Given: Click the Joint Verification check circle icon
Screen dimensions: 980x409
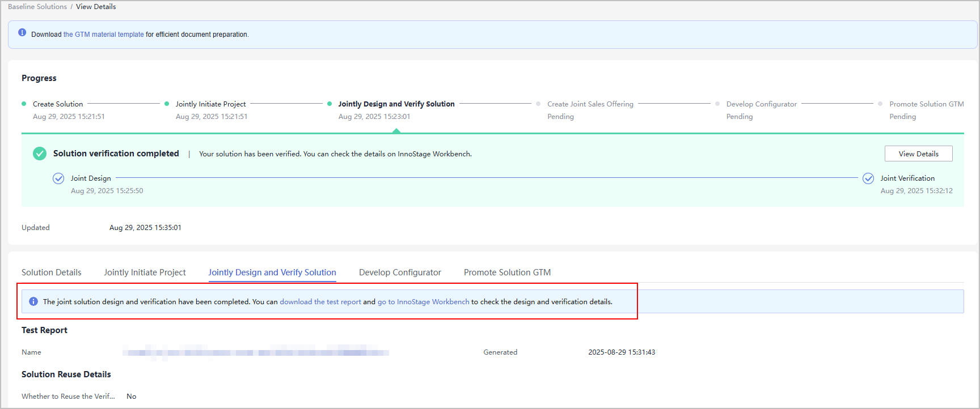Looking at the screenshot, I should 868,178.
